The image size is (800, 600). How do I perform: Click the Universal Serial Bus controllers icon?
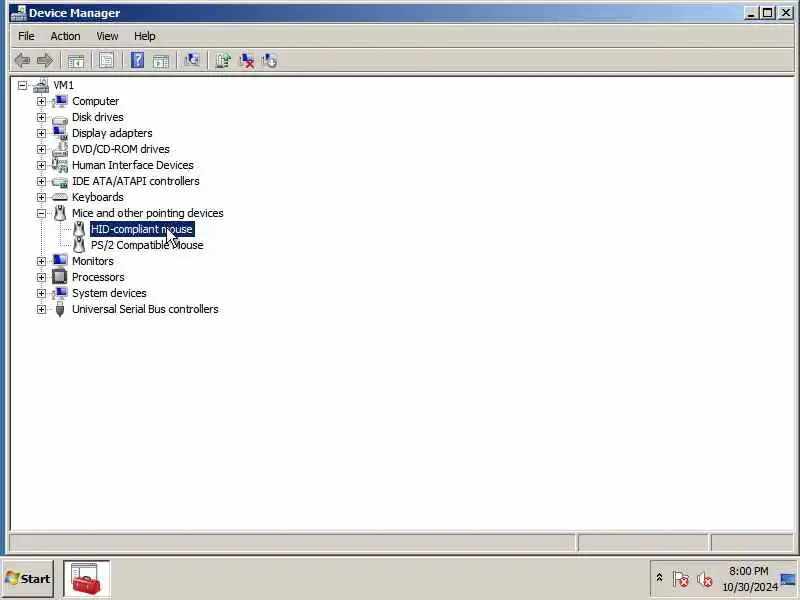click(x=60, y=309)
